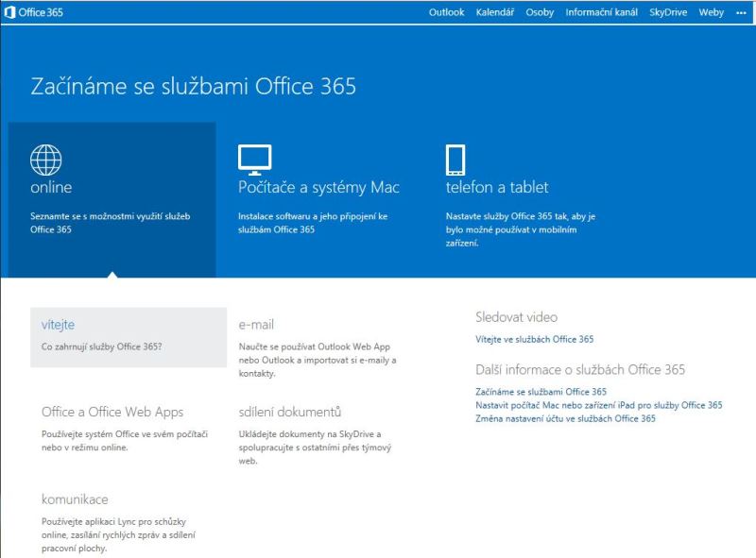Screen dimensions: 756x558
Task: Select the vítejte section tile
Action: [x=128, y=336]
